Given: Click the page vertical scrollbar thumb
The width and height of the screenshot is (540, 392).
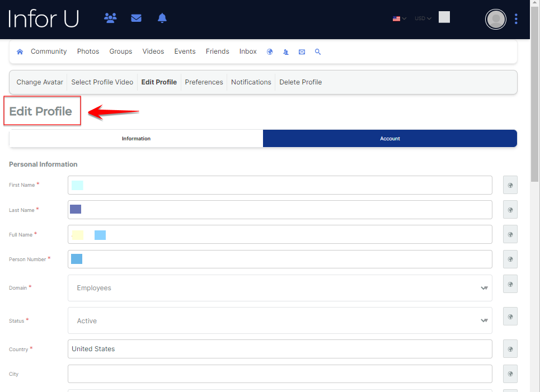Looking at the screenshot, I should (x=535, y=112).
